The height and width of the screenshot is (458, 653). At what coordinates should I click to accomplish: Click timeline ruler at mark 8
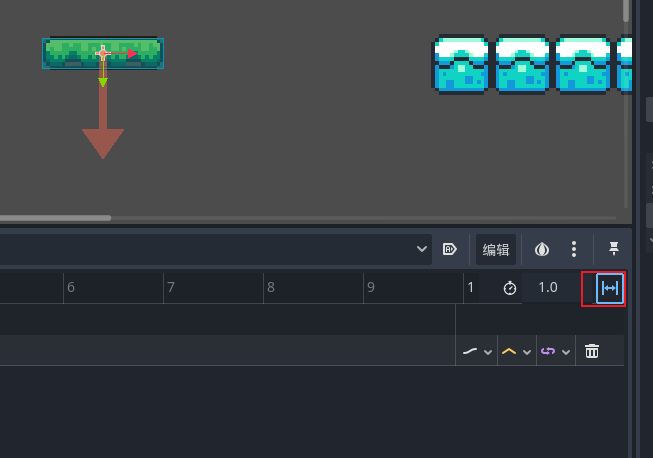coord(270,288)
